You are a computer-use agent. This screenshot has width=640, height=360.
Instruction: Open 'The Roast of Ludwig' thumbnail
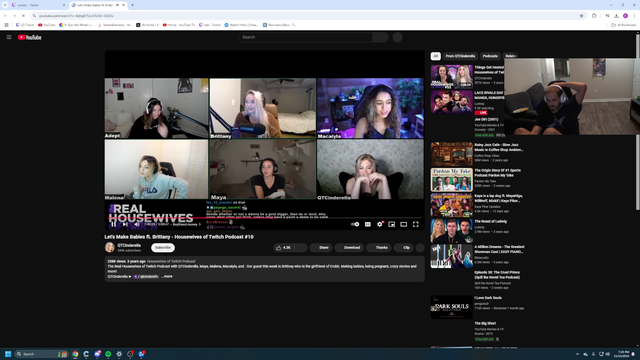click(x=451, y=230)
